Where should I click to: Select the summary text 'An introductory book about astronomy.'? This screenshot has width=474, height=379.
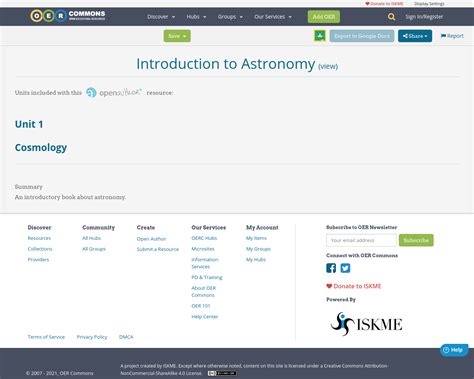click(x=70, y=197)
